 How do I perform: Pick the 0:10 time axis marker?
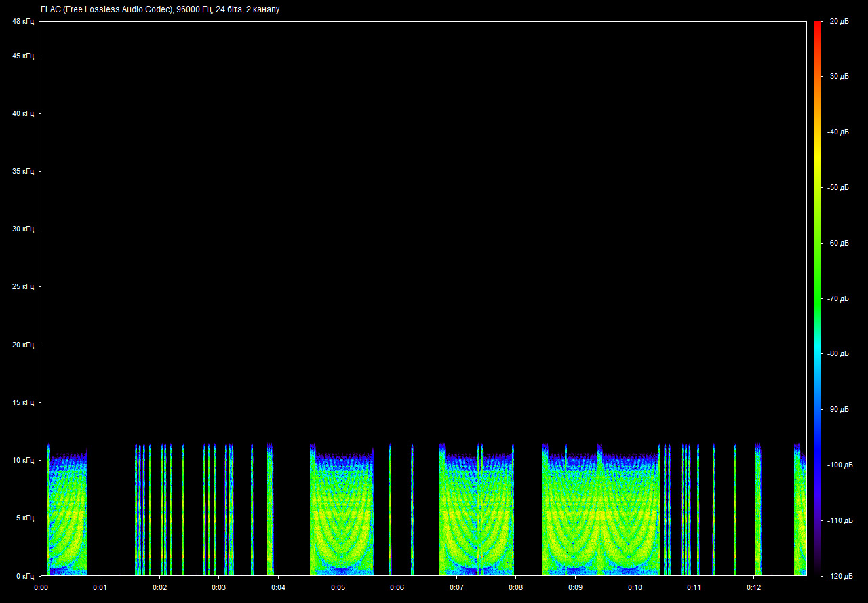[x=635, y=587]
